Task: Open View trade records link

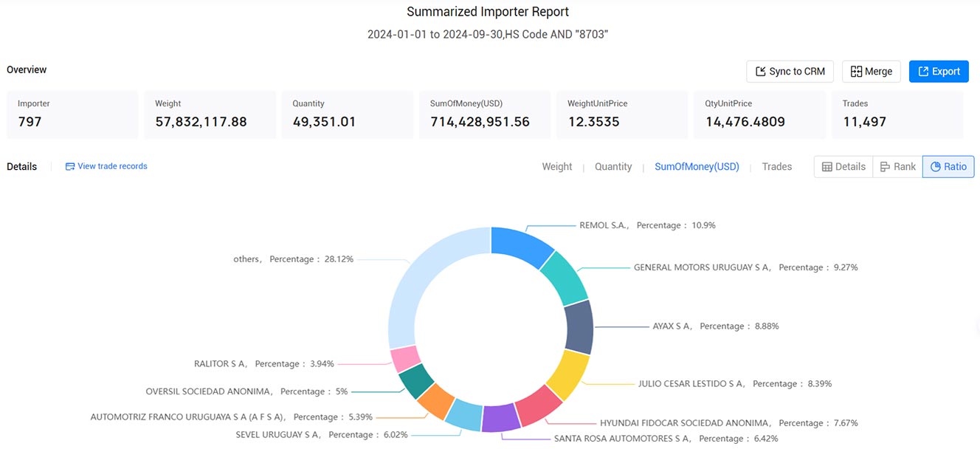Action: [112, 166]
